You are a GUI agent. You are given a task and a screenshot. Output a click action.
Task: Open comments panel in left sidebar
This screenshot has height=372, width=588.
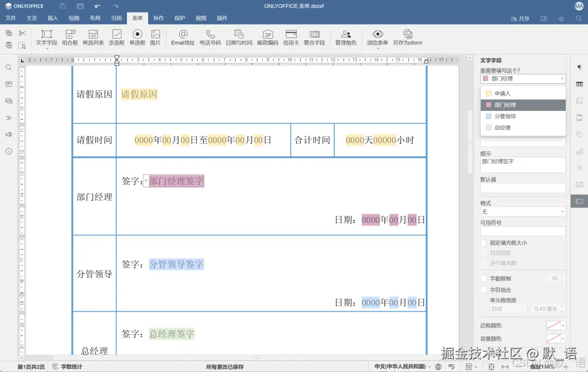pos(9,84)
